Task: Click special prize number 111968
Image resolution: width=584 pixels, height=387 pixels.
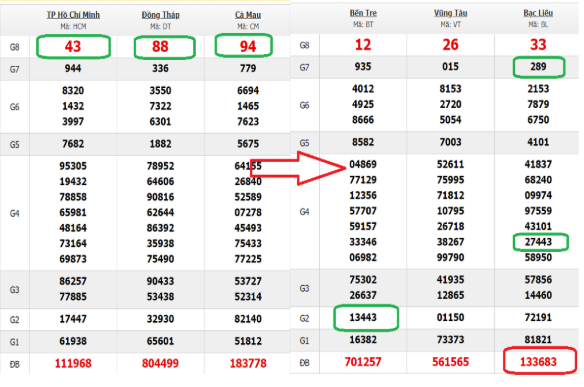Action: (x=73, y=364)
